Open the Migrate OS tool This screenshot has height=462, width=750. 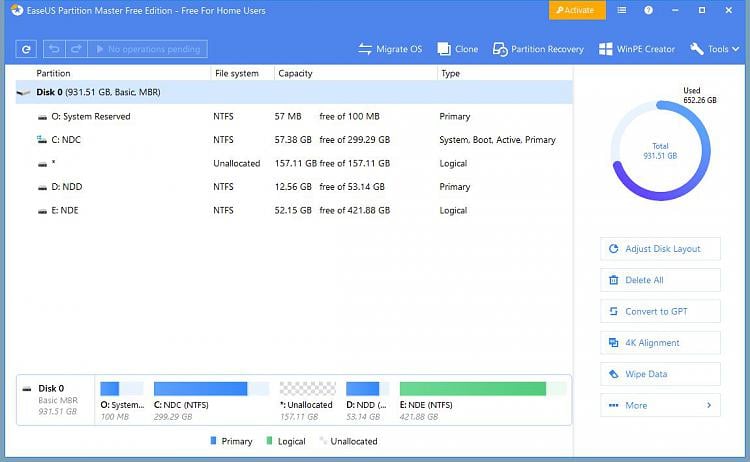pyautogui.click(x=390, y=49)
